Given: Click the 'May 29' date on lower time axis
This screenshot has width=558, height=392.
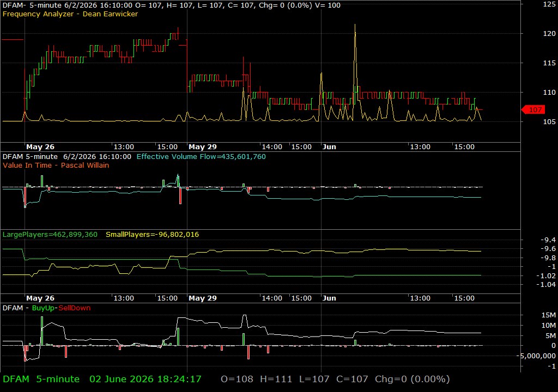Looking at the screenshot, I should coord(203,298).
